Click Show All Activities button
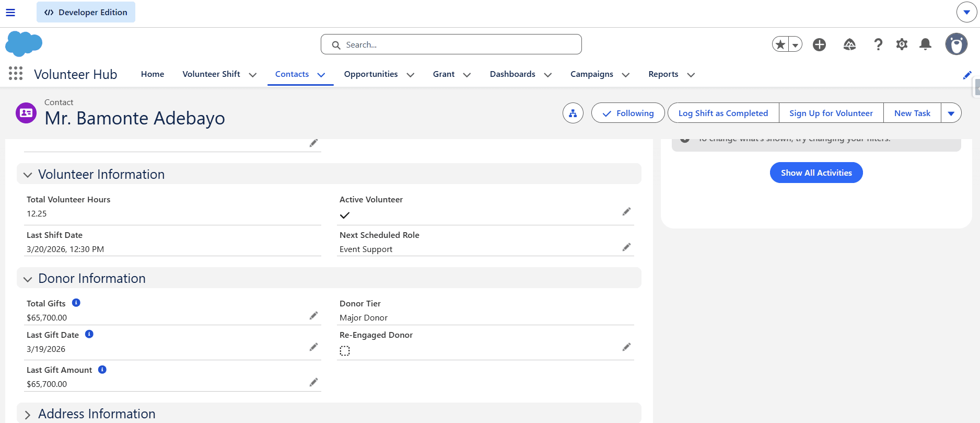This screenshot has width=980, height=423. coord(816,173)
